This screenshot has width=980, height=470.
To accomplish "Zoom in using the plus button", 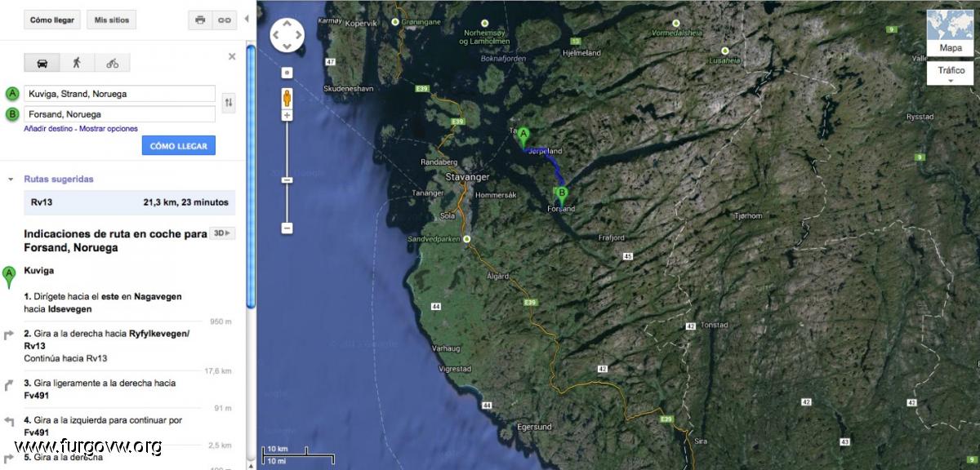I will coord(287,116).
